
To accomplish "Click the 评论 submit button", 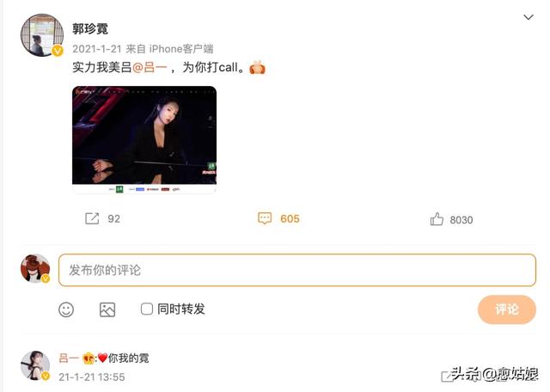I will click(507, 309).
